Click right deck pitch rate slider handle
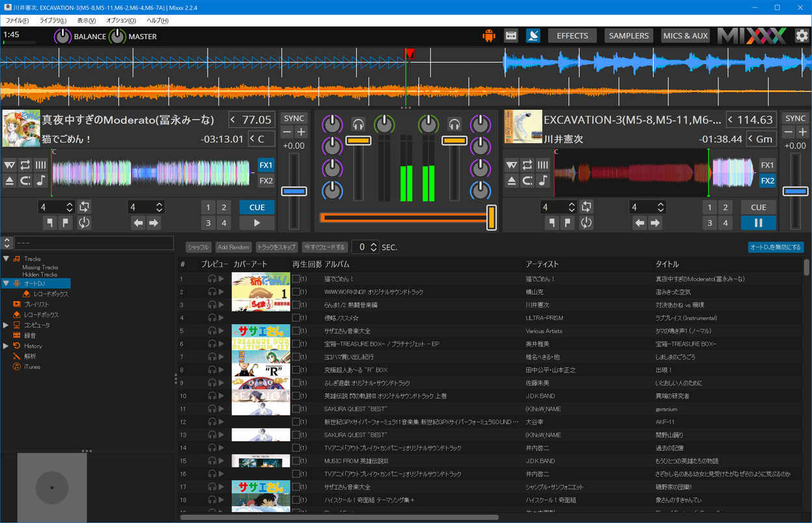This screenshot has height=523, width=812. 796,191
